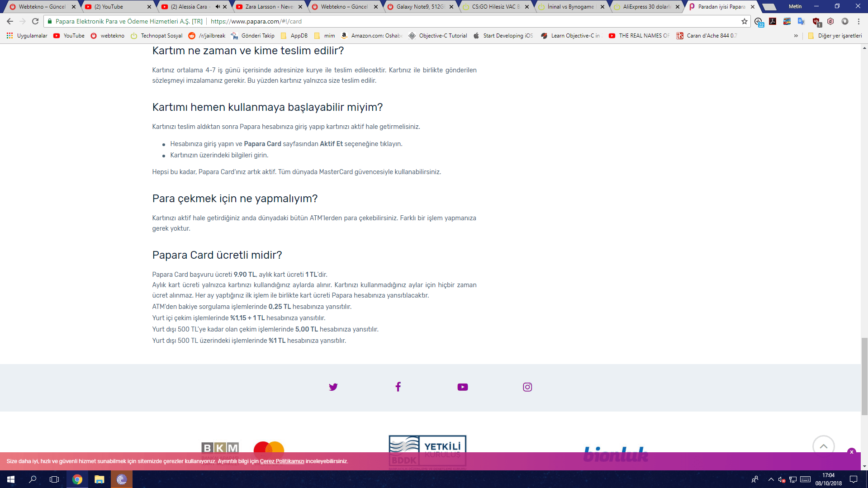The image size is (868, 488).
Task: Open Chrome from the taskbar
Action: pos(77,479)
